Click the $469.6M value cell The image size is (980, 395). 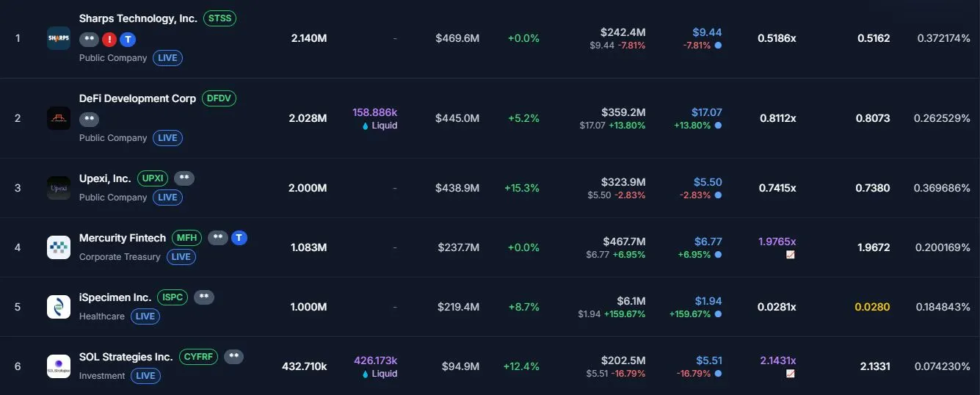(457, 38)
